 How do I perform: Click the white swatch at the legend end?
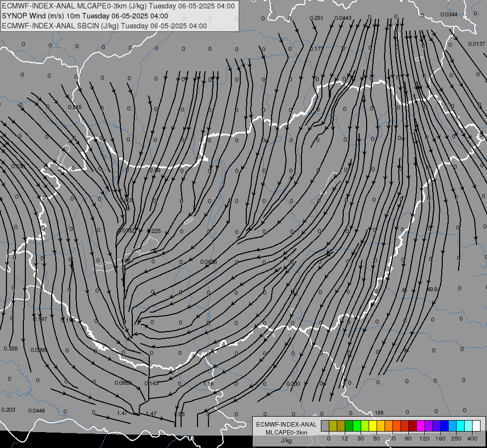(476, 426)
